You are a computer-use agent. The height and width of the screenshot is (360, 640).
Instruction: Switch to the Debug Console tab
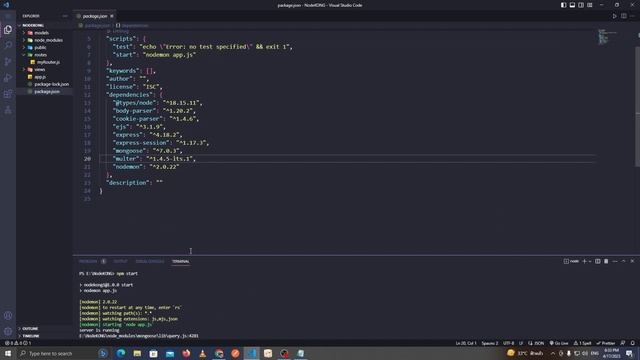[x=150, y=261]
